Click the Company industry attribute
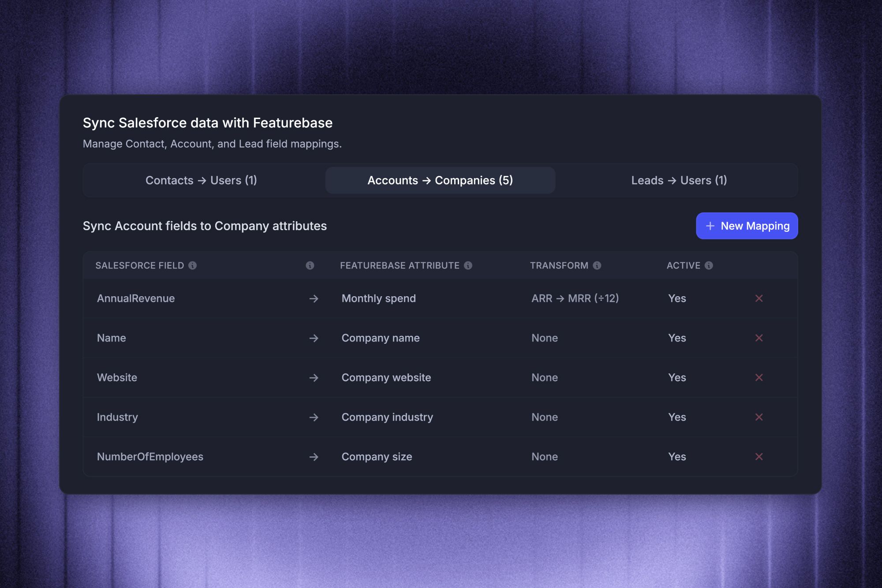Screen dimensions: 882x588 (x=387, y=417)
